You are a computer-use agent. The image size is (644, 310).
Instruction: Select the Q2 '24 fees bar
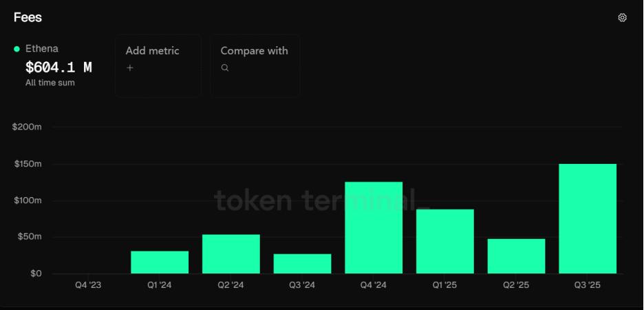click(x=231, y=254)
